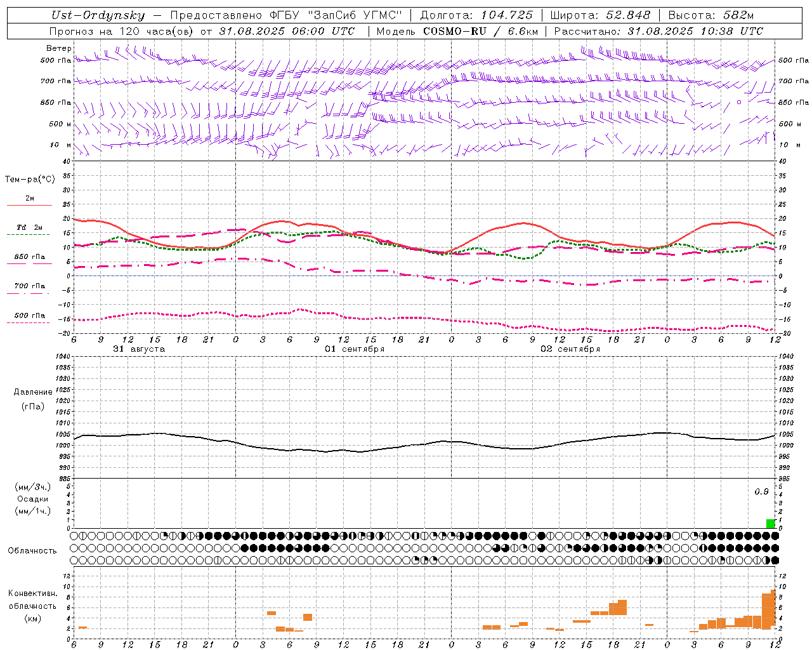Click the date label 02 сентября

[x=570, y=349]
